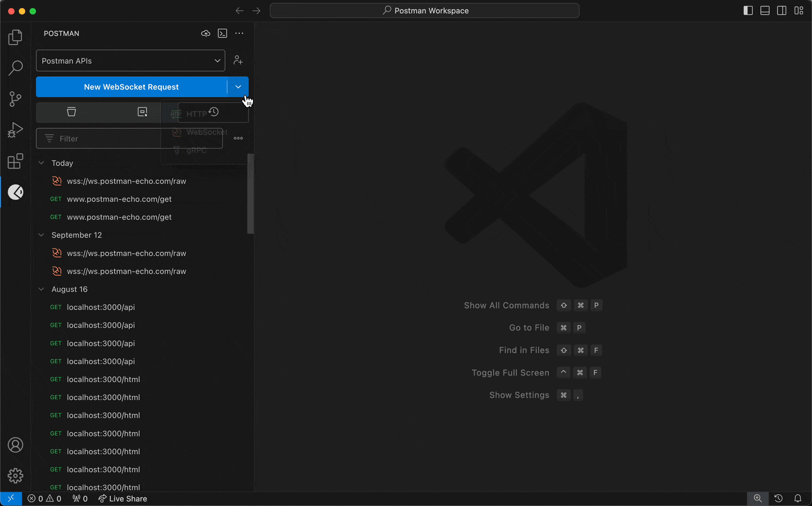This screenshot has height=506, width=812.
Task: Open the errors and warnings status item
Action: coord(45,498)
